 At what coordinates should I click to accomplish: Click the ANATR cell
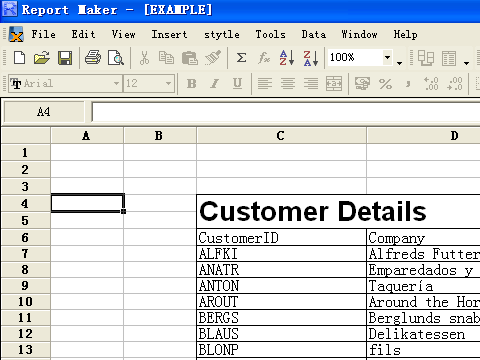click(x=281, y=270)
